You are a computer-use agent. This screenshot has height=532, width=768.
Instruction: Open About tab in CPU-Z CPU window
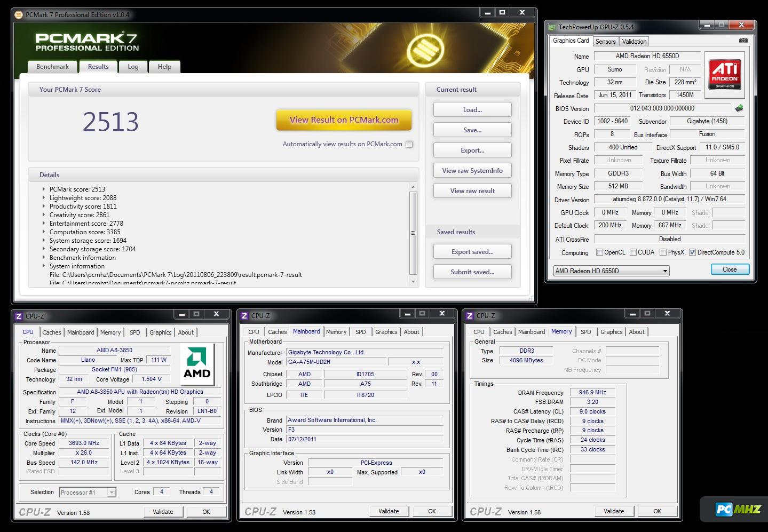pyautogui.click(x=186, y=332)
